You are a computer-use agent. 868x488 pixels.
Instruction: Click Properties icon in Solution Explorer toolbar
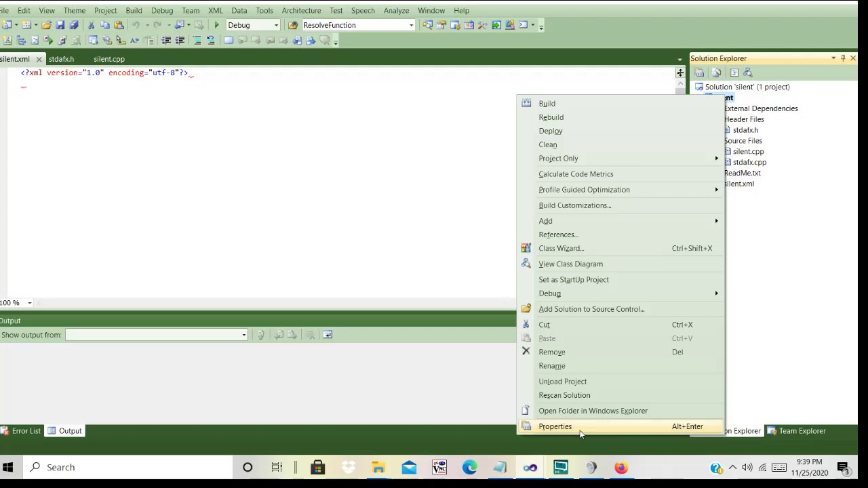point(699,73)
